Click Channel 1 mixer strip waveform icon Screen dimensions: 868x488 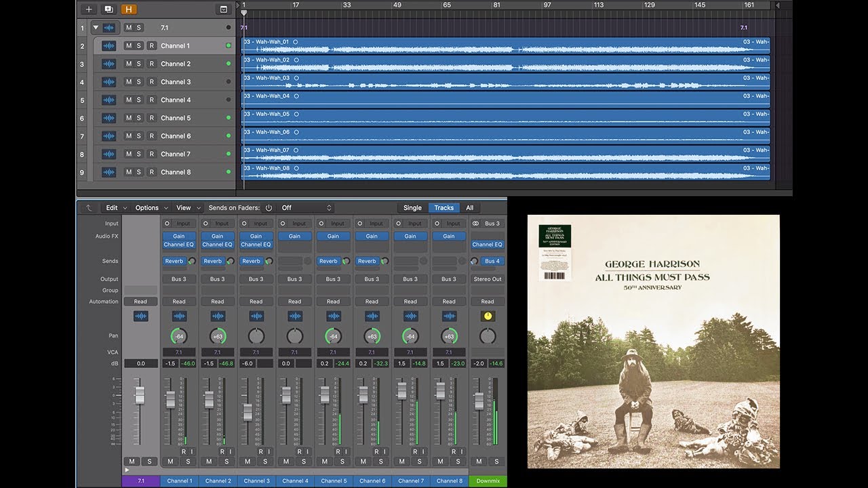point(179,316)
